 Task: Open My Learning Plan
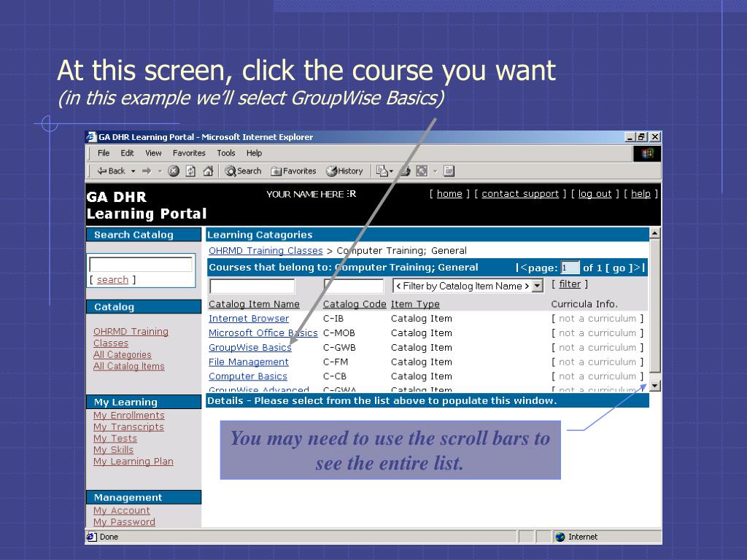(x=133, y=462)
